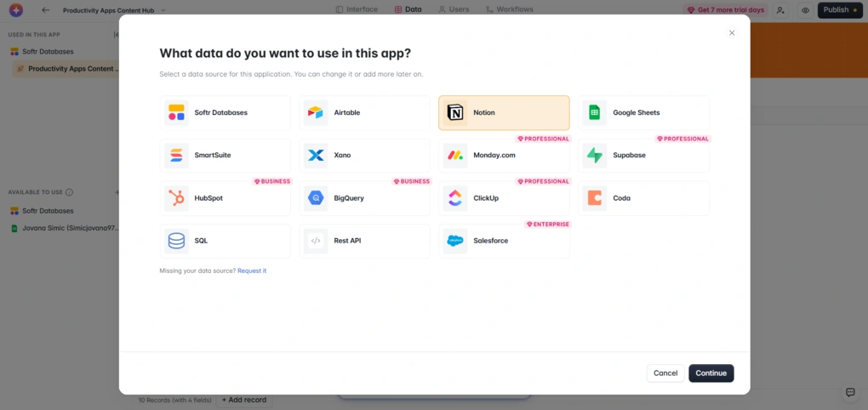Viewport: 868px width, 410px height.
Task: Click the Add record button
Action: click(244, 400)
